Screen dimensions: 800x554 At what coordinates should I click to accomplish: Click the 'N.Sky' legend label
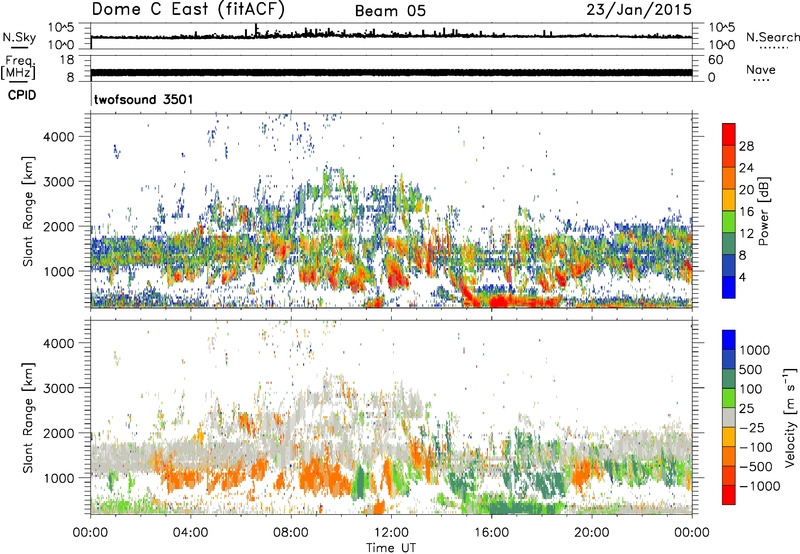click(x=19, y=37)
